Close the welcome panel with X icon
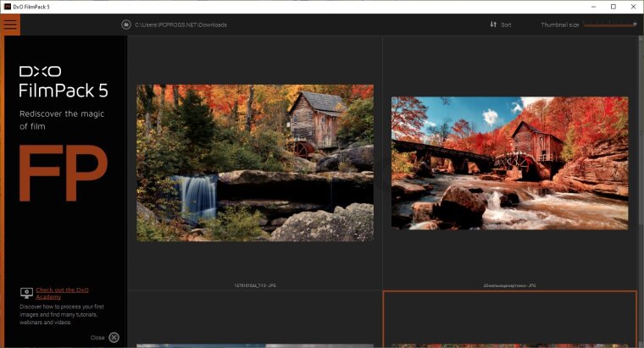This screenshot has width=644, height=348. [114, 337]
